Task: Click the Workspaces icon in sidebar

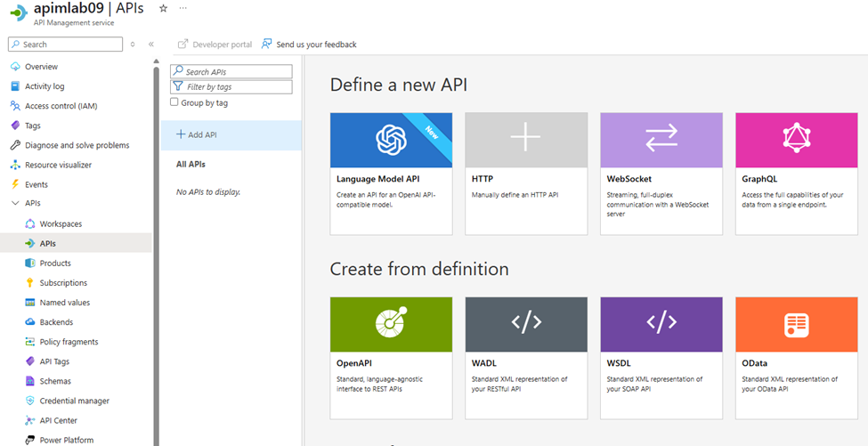Action: tap(30, 224)
